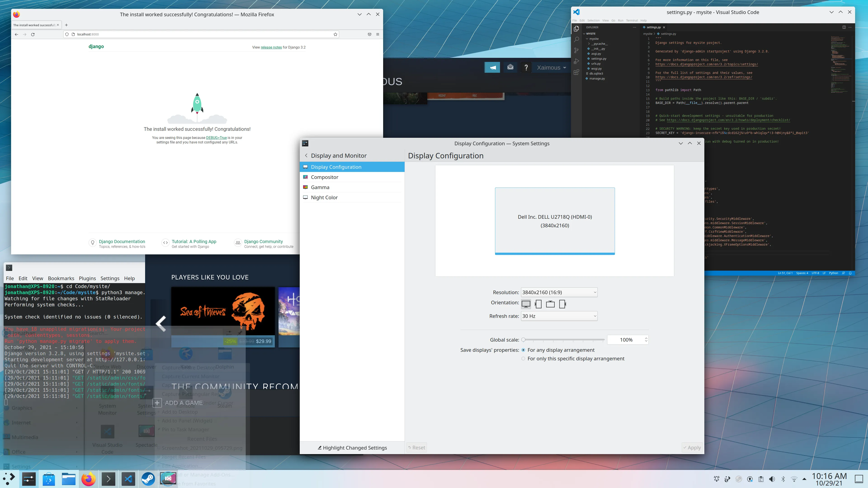Open the Django release notes link

271,47
